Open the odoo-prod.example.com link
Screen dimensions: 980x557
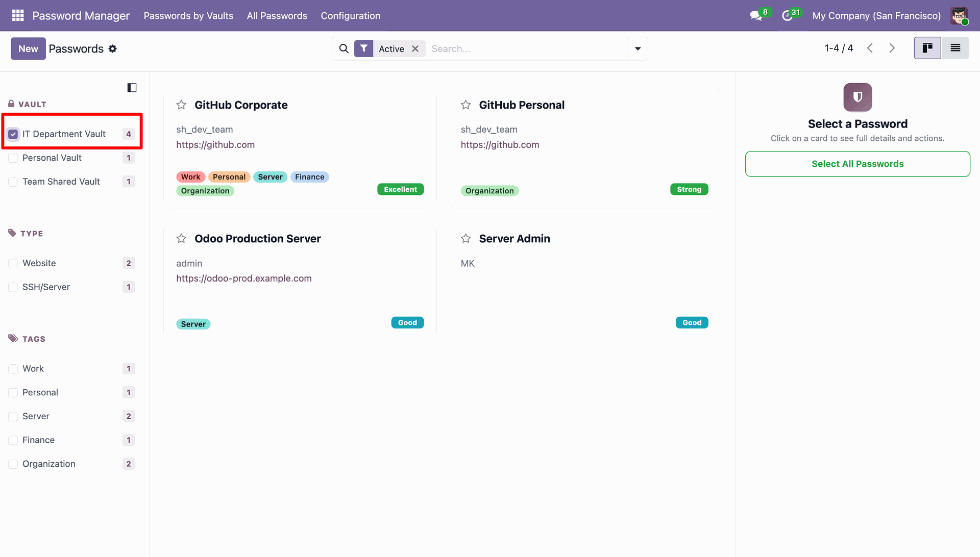tap(244, 278)
